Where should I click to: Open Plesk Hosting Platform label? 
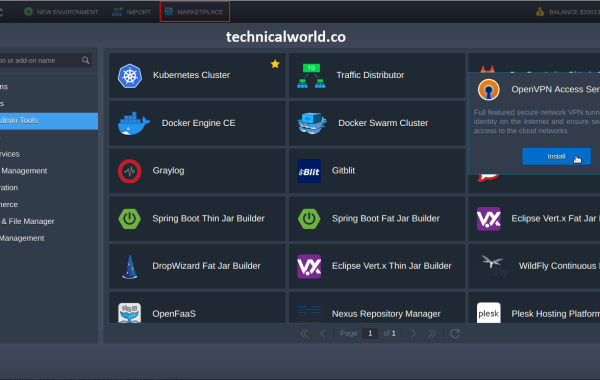pyautogui.click(x=556, y=314)
